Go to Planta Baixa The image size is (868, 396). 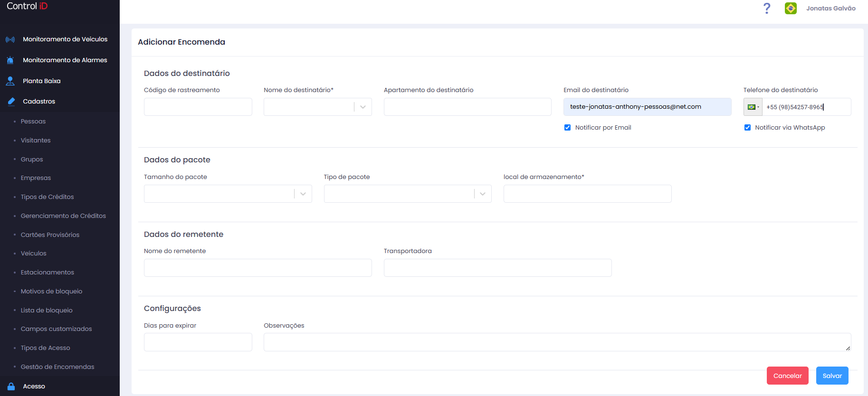point(42,81)
